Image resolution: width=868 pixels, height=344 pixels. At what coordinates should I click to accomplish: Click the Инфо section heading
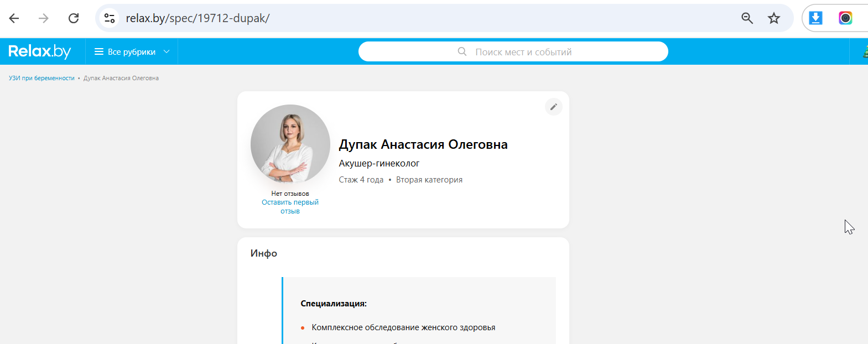[264, 253]
